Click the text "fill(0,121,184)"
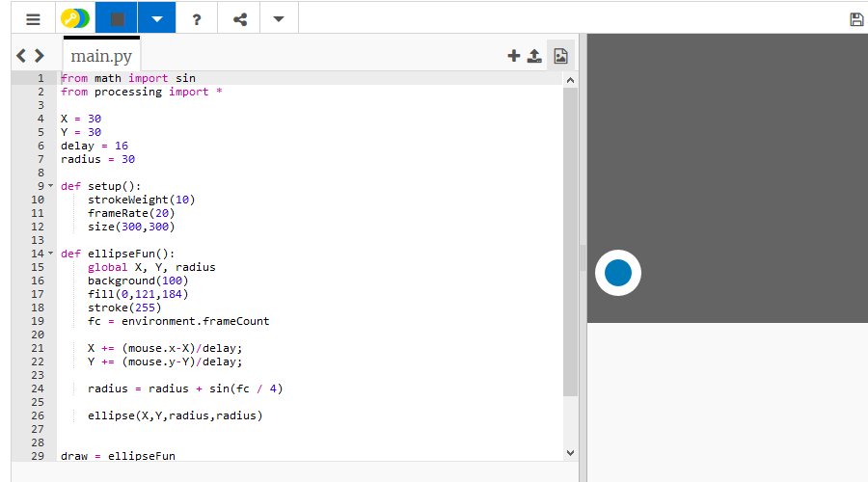This screenshot has width=868, height=482. (x=138, y=294)
